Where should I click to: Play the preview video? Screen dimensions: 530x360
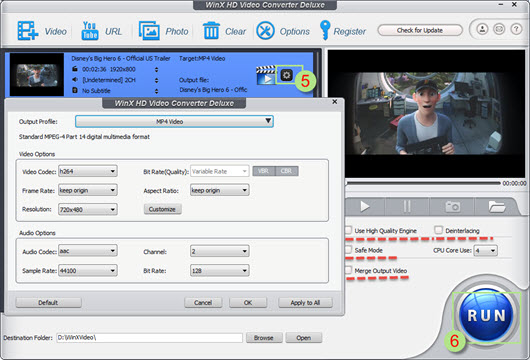364,206
